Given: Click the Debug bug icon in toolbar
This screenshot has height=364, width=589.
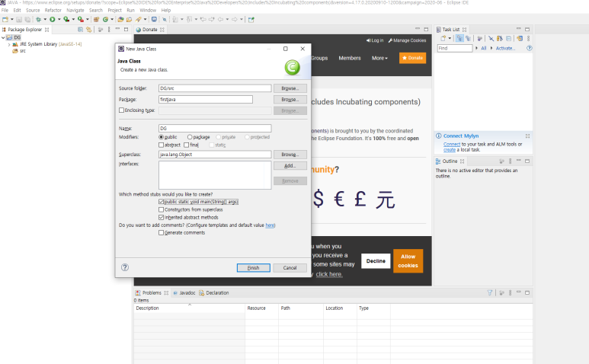Looking at the screenshot, I should (38, 20).
